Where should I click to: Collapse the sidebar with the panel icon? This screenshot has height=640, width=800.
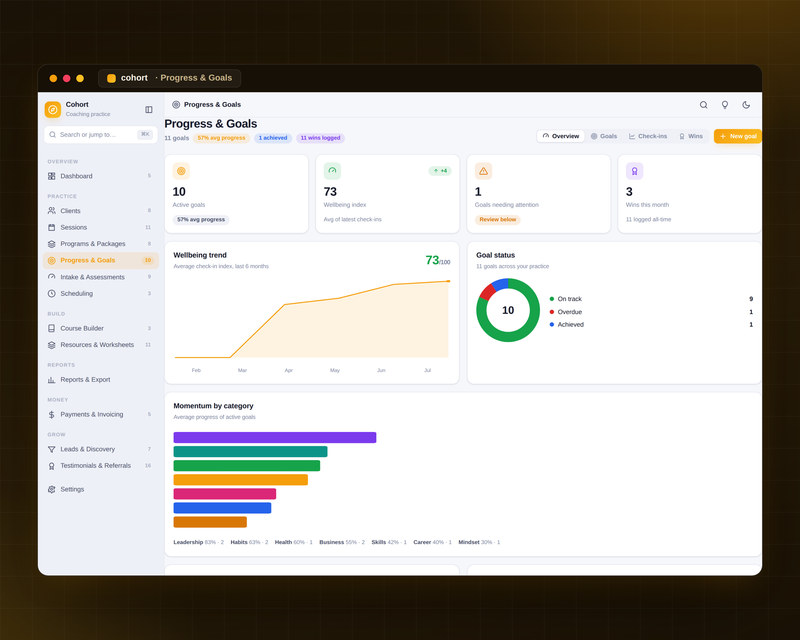tap(148, 109)
